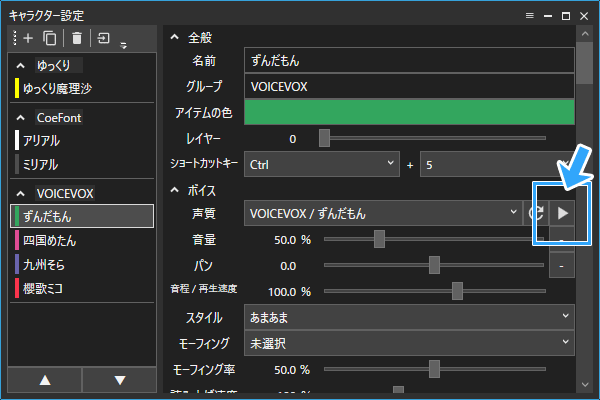The width and height of the screenshot is (600, 400).
Task: Select 櫻歌ミコ character
Action: point(82,288)
